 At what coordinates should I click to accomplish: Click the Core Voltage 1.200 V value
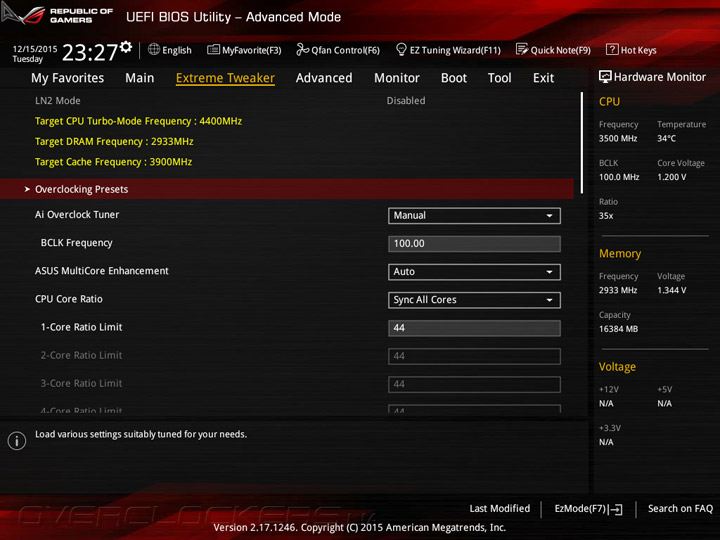(671, 177)
